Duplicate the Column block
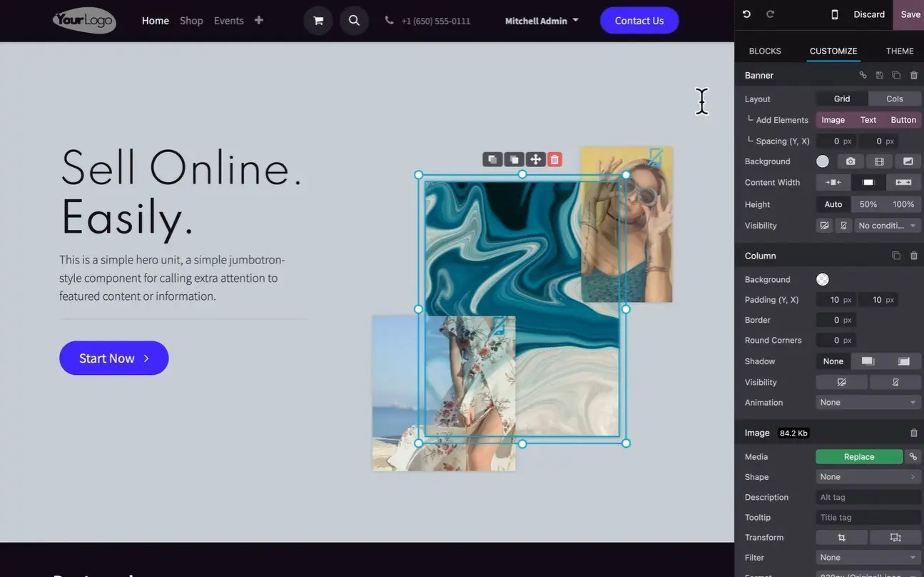Image resolution: width=924 pixels, height=577 pixels. [x=896, y=256]
